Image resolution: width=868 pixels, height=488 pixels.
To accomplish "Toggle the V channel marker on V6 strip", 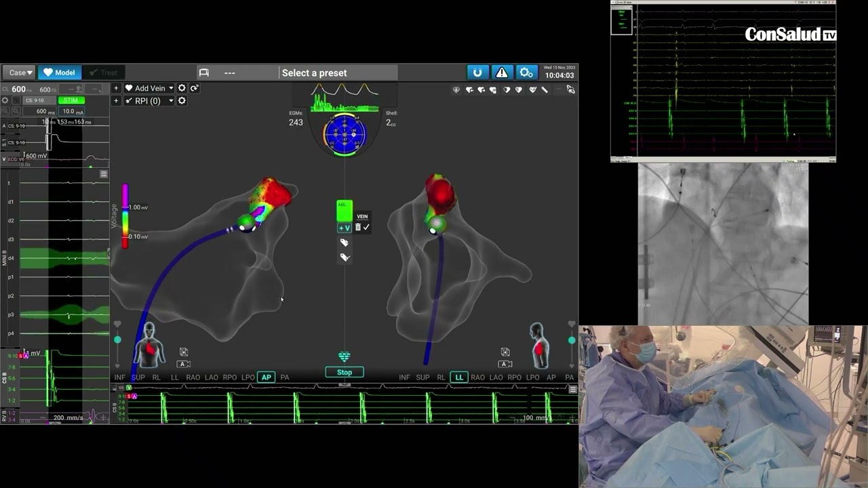I will (129, 388).
